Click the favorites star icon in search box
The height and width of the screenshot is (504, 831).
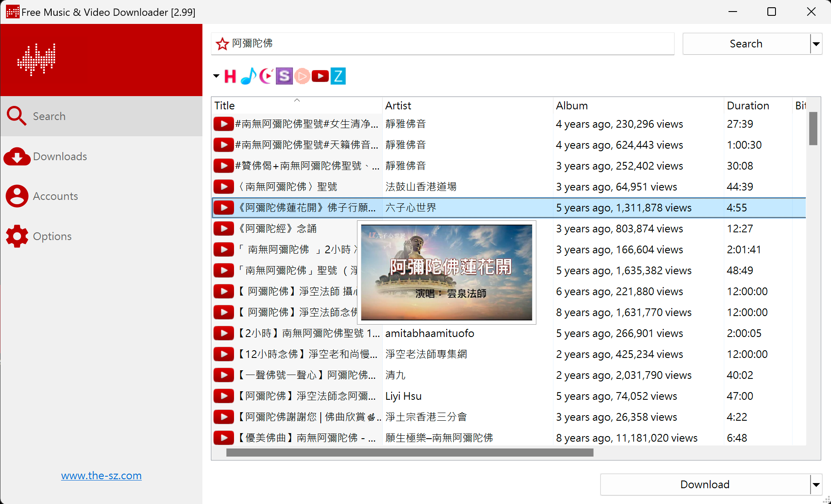(222, 44)
